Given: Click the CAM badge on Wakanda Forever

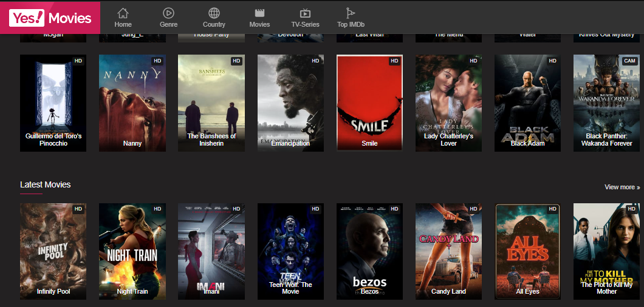Looking at the screenshot, I should pyautogui.click(x=629, y=61).
